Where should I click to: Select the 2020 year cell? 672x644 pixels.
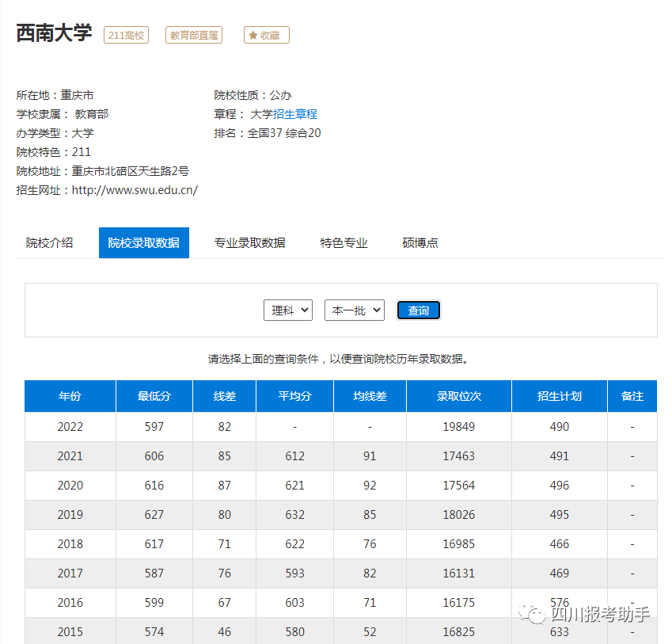pyautogui.click(x=70, y=486)
